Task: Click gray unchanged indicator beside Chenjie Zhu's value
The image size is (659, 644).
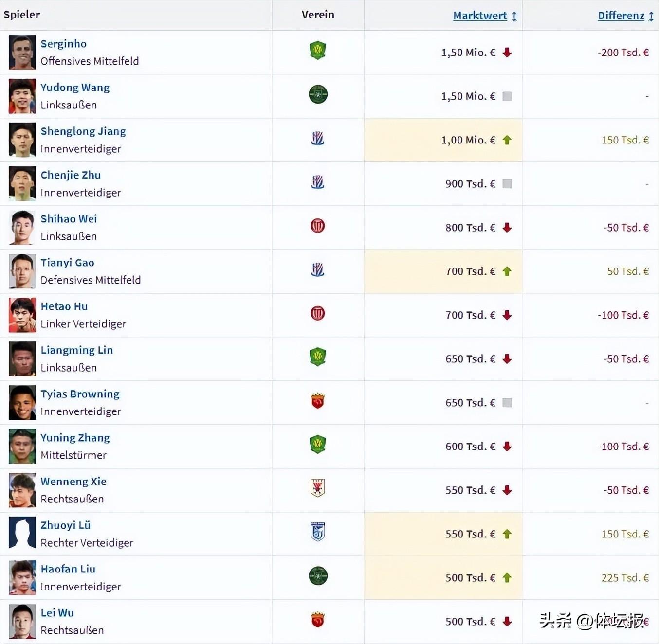Action: pos(507,184)
